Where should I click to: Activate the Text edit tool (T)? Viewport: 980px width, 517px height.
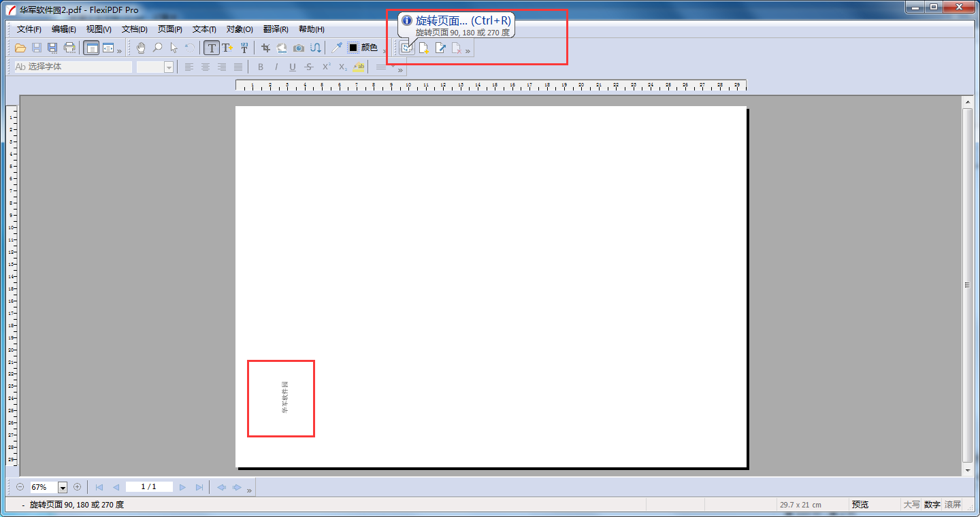[x=212, y=48]
